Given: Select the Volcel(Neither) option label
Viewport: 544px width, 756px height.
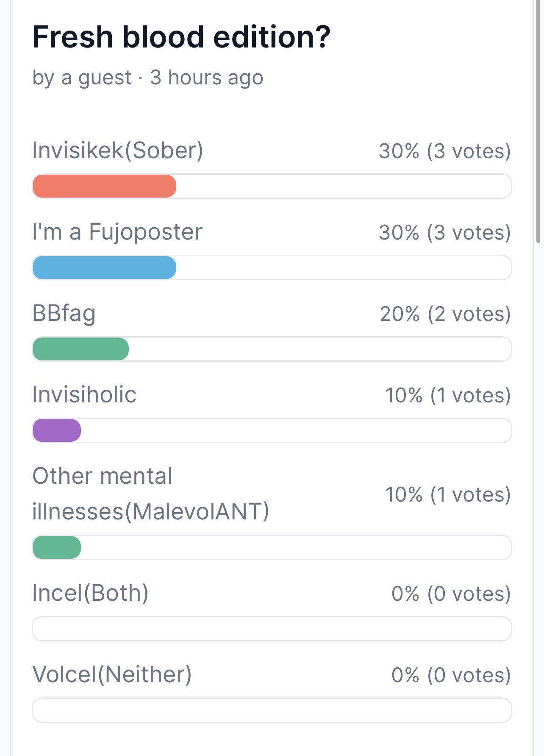Looking at the screenshot, I should [112, 675].
